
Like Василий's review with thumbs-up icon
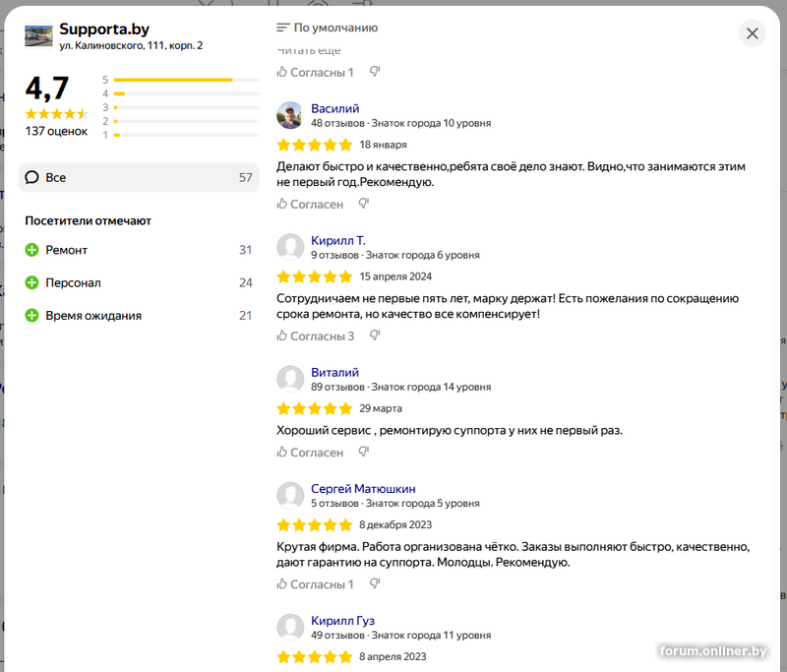282,204
